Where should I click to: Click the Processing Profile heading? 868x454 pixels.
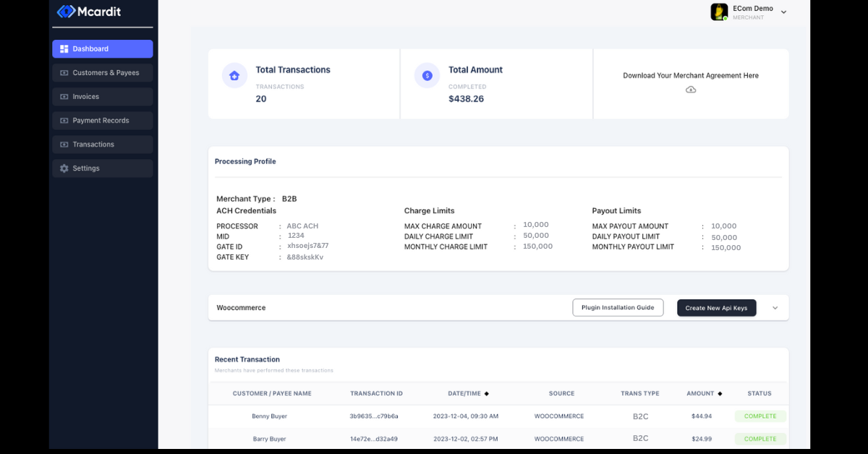point(245,162)
